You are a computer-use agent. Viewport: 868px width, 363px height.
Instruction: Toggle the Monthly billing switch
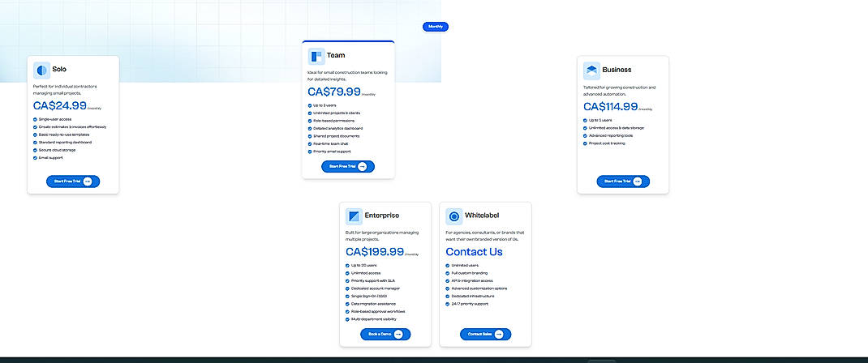pyautogui.click(x=436, y=27)
